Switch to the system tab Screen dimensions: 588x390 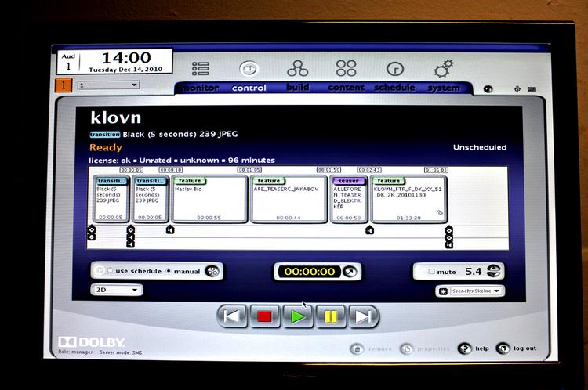click(444, 88)
